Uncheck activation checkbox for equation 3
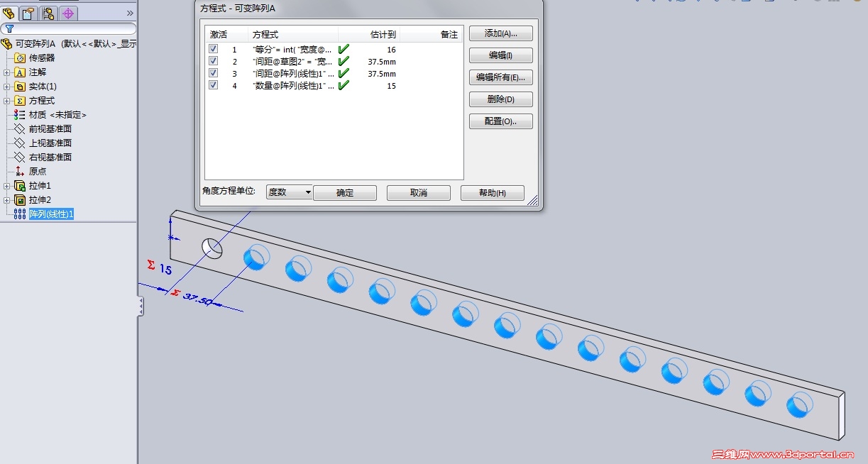This screenshot has width=868, height=464. tap(214, 73)
